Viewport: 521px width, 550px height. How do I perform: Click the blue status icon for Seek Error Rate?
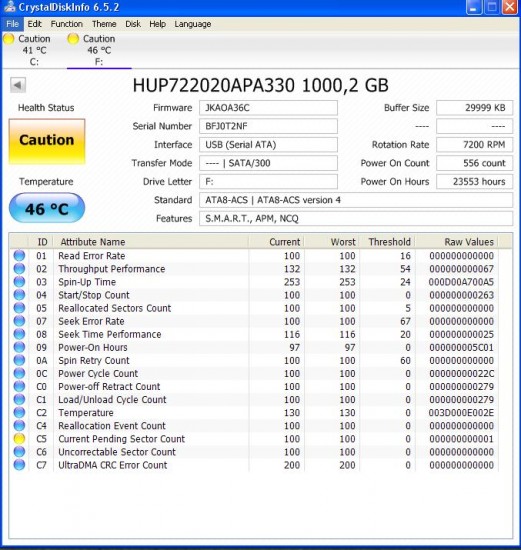pos(19,321)
